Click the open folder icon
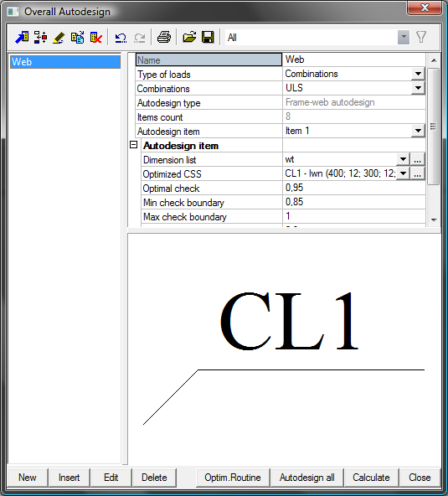 pos(189,38)
